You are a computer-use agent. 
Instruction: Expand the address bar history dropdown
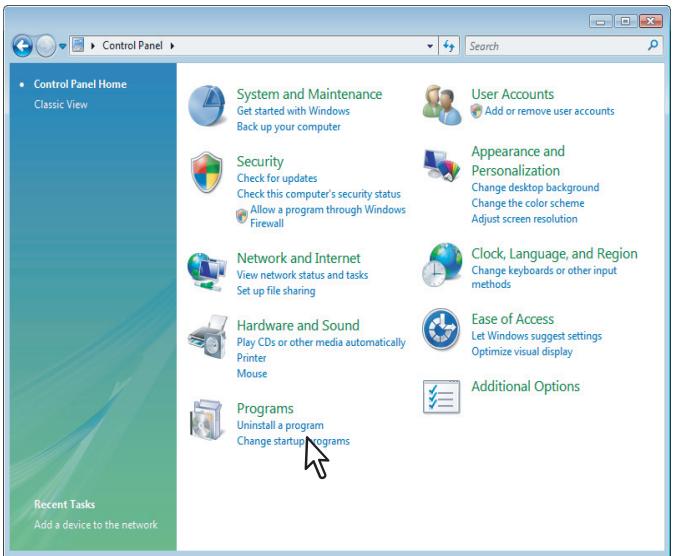[430, 46]
